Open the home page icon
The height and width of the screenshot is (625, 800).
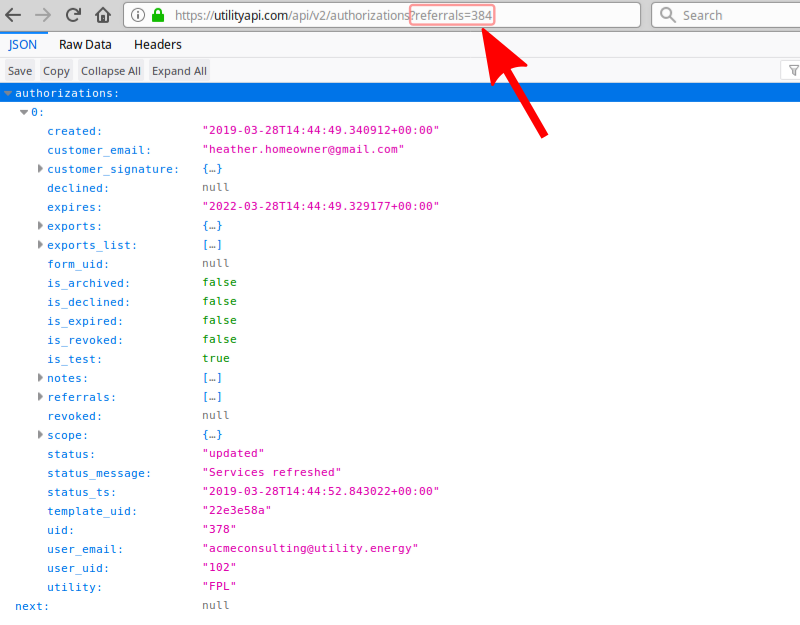click(103, 15)
